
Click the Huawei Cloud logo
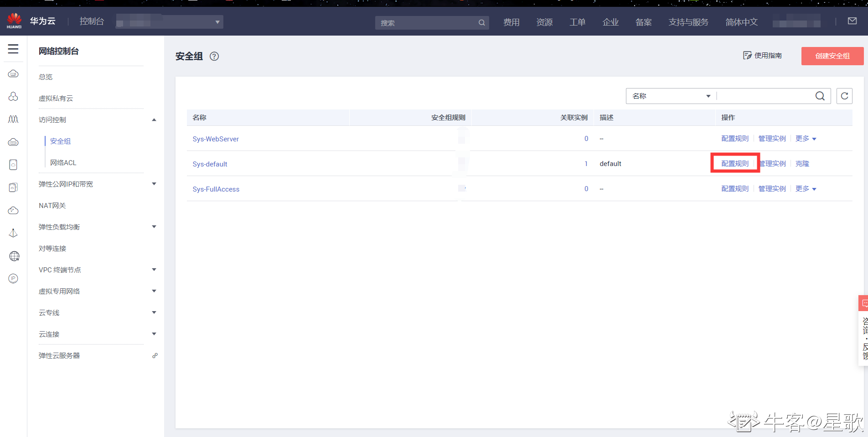(x=14, y=21)
